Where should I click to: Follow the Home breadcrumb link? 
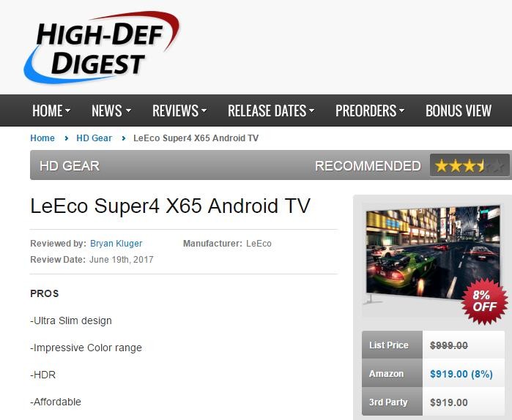[x=42, y=138]
